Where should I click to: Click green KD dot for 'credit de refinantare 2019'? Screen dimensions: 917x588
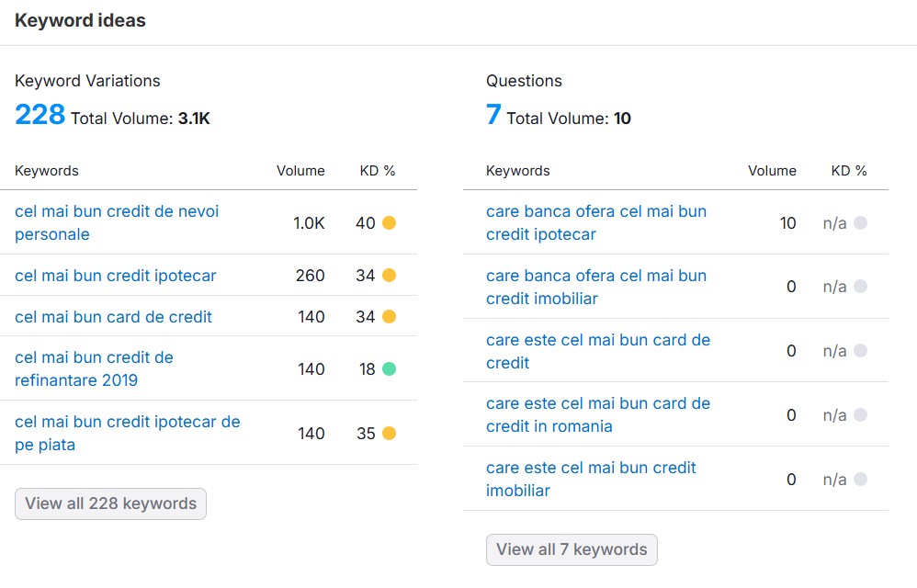pos(389,369)
